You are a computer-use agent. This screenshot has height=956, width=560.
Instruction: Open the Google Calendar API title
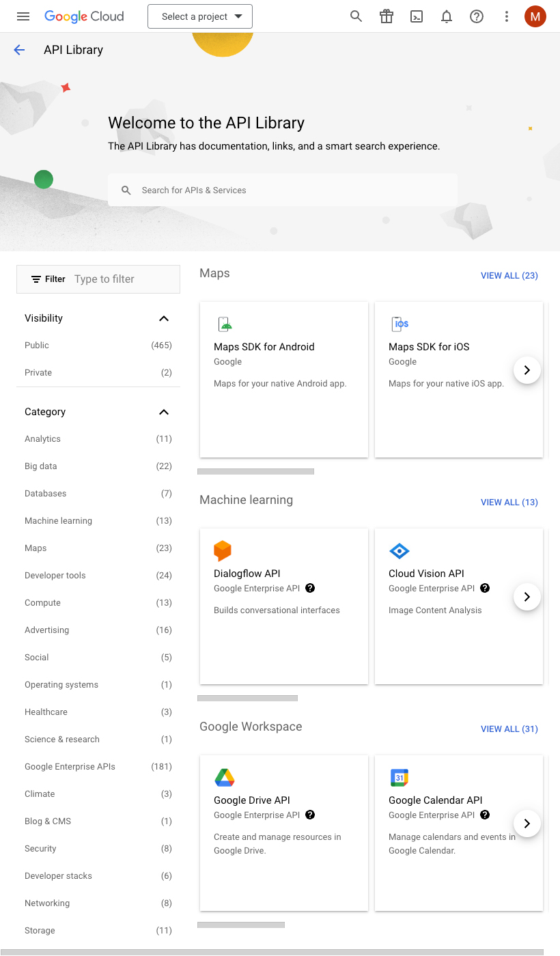point(436,800)
